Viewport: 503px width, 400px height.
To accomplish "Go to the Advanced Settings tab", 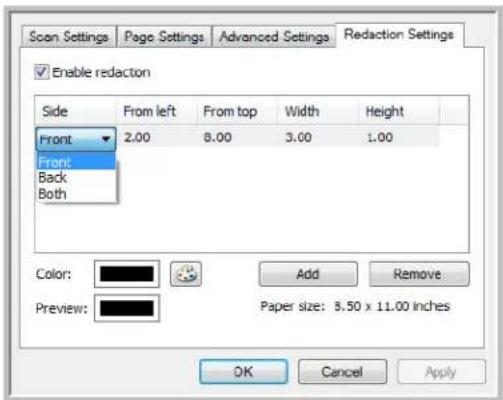I will point(274,36).
